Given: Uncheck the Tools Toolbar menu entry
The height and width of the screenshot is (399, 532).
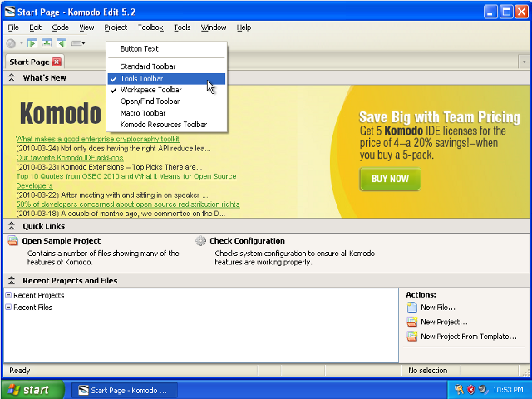Looking at the screenshot, I should [166, 79].
